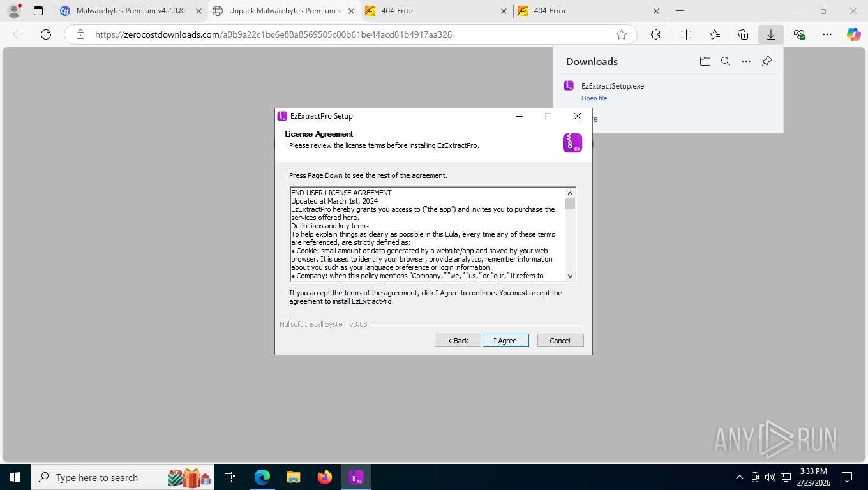Click the EzExtractPro logo in installer header

pyautogui.click(x=572, y=143)
